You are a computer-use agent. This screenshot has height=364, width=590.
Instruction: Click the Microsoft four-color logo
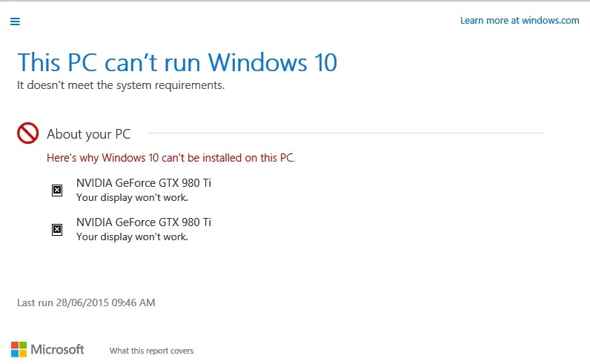click(19, 349)
